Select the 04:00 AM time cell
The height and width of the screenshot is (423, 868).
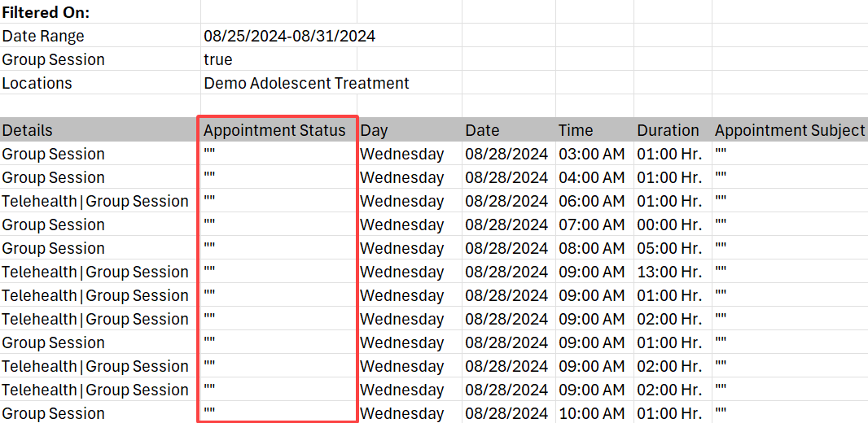591,177
